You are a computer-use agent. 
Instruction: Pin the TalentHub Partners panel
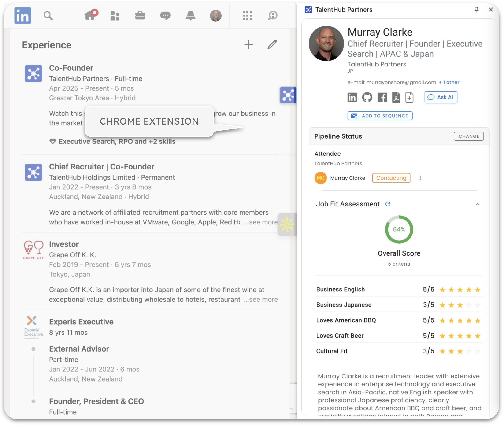point(477,10)
